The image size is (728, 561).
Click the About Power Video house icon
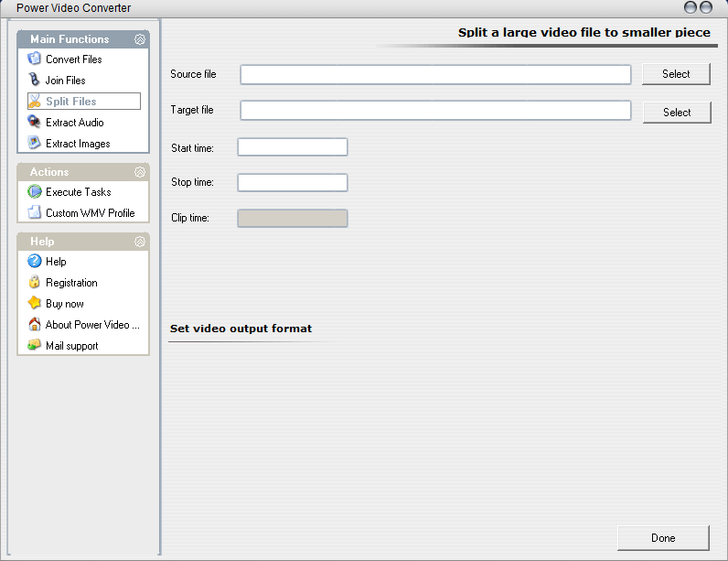tap(35, 324)
